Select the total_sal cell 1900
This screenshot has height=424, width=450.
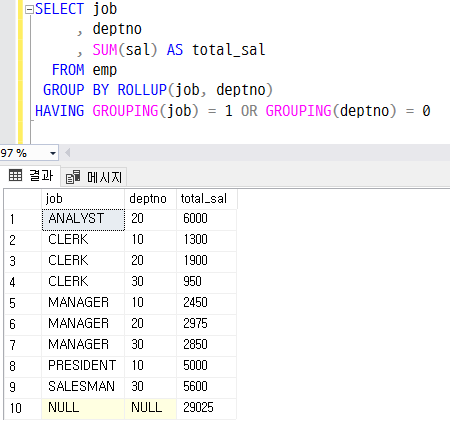[206, 261]
